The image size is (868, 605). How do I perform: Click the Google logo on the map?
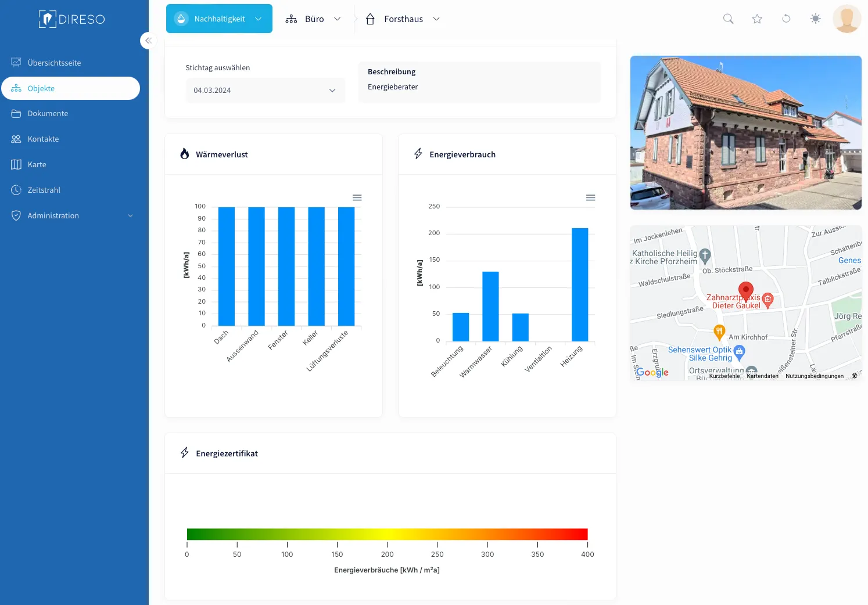click(652, 372)
